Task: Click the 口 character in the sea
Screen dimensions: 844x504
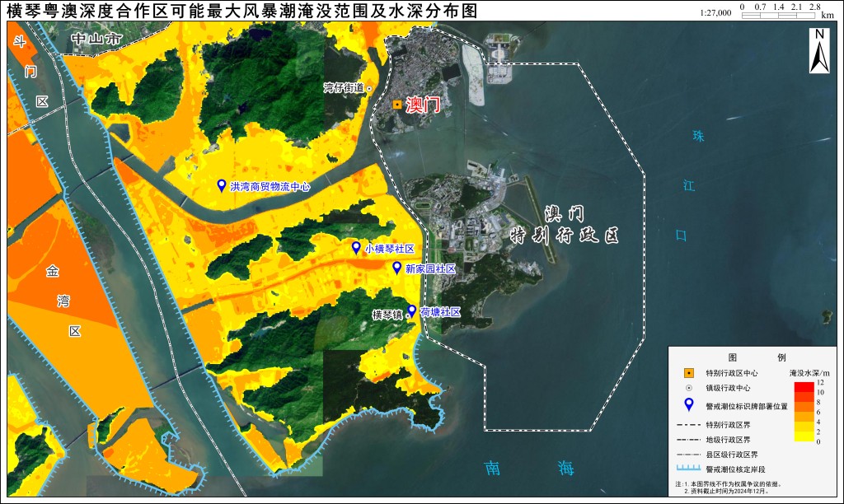Action: coord(681,235)
